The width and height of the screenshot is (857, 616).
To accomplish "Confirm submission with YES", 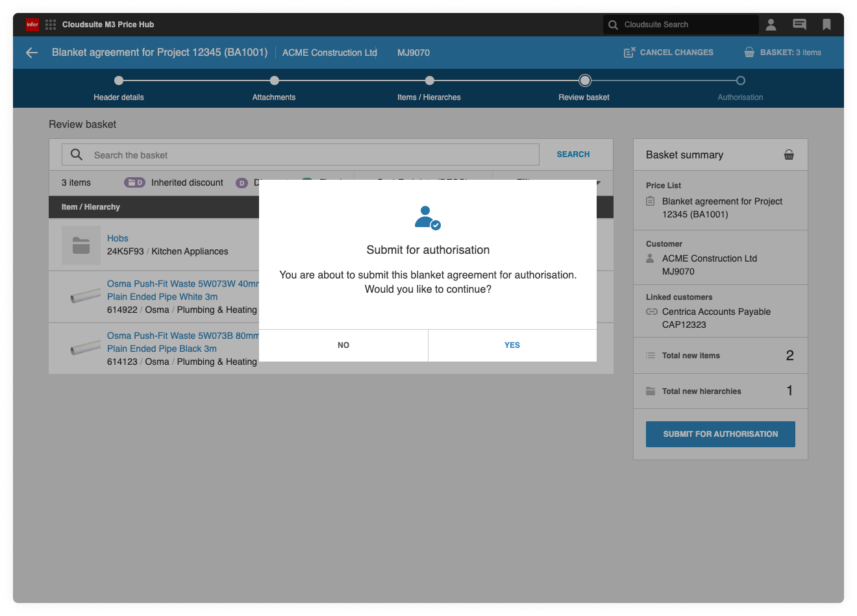I will pyautogui.click(x=512, y=345).
